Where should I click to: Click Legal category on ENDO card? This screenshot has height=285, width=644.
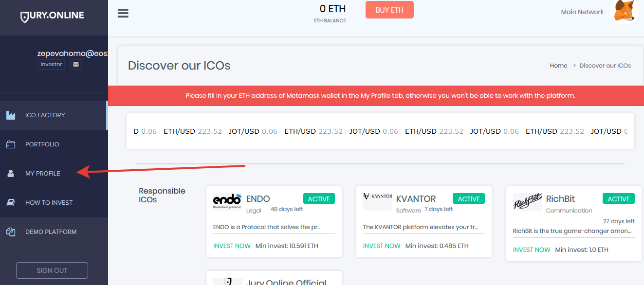(254, 211)
